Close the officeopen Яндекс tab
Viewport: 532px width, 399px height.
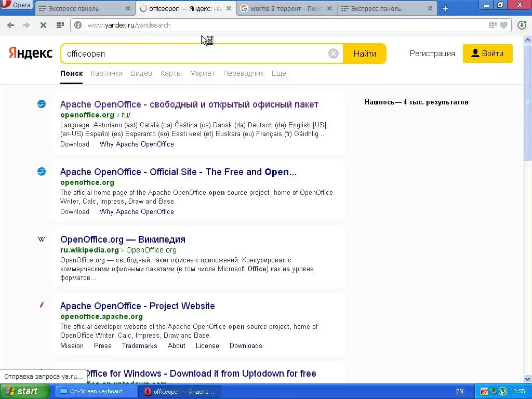tap(229, 8)
